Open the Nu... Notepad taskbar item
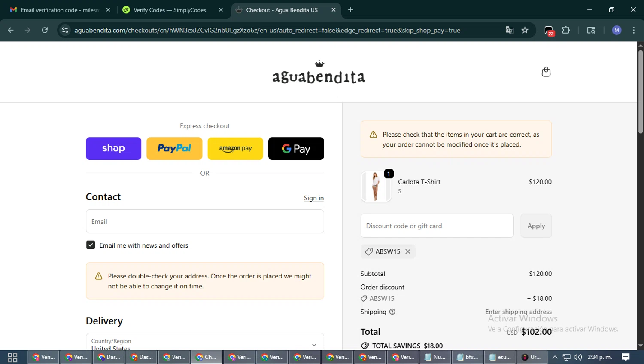 [x=435, y=357]
